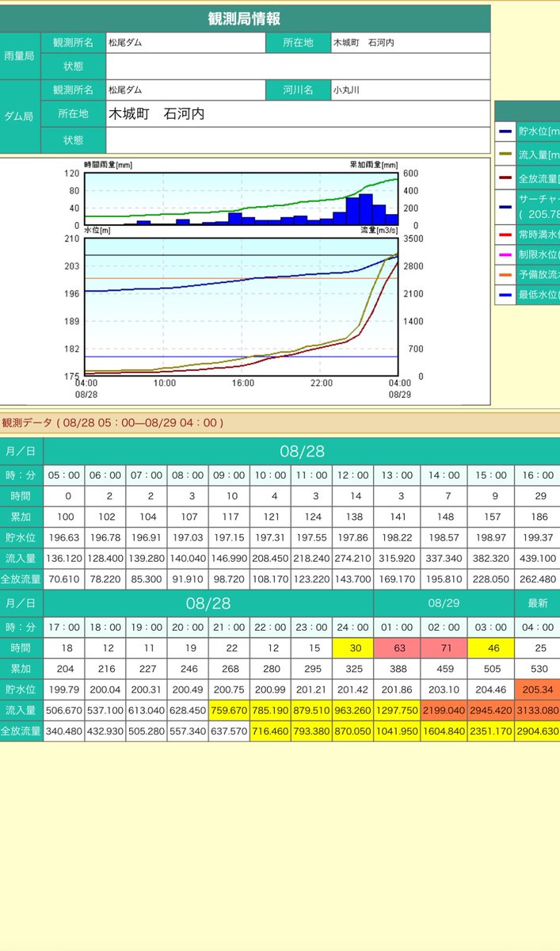Viewport: 560px width, 951px height.
Task: Click the navy サーチャー legend swatch
Action: 505,207
